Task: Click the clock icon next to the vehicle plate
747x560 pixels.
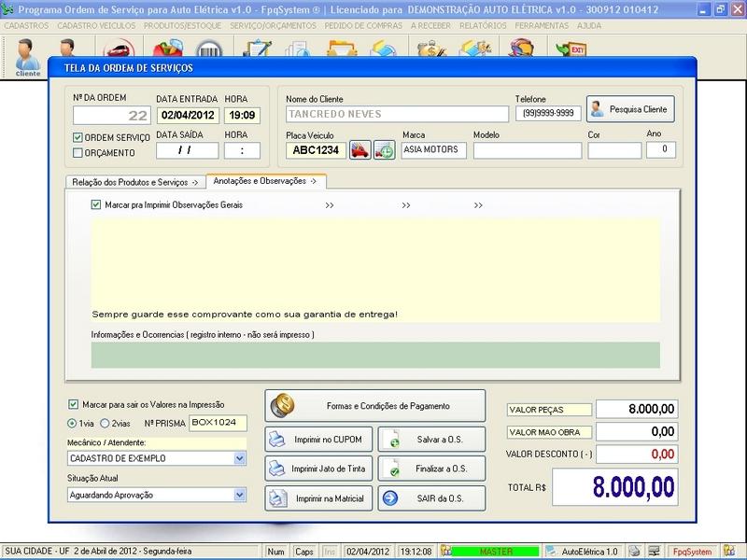Action: (384, 150)
